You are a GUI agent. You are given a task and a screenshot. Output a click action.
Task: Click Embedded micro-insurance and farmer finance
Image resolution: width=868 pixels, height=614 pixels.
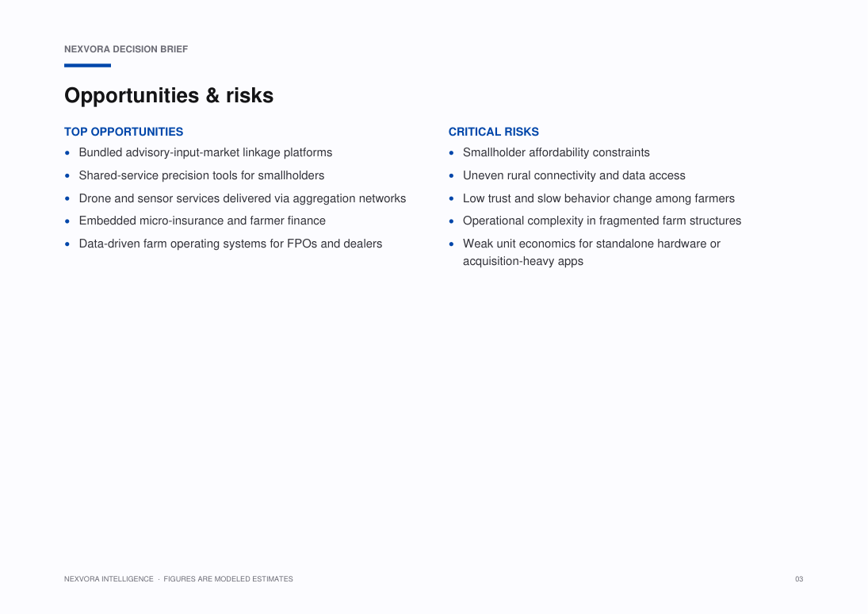click(x=202, y=221)
